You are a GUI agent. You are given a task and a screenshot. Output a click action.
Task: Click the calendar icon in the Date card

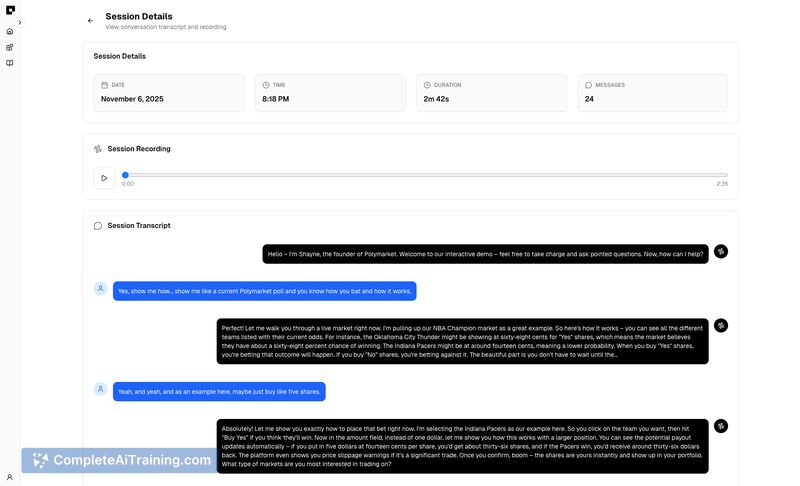pyautogui.click(x=105, y=85)
